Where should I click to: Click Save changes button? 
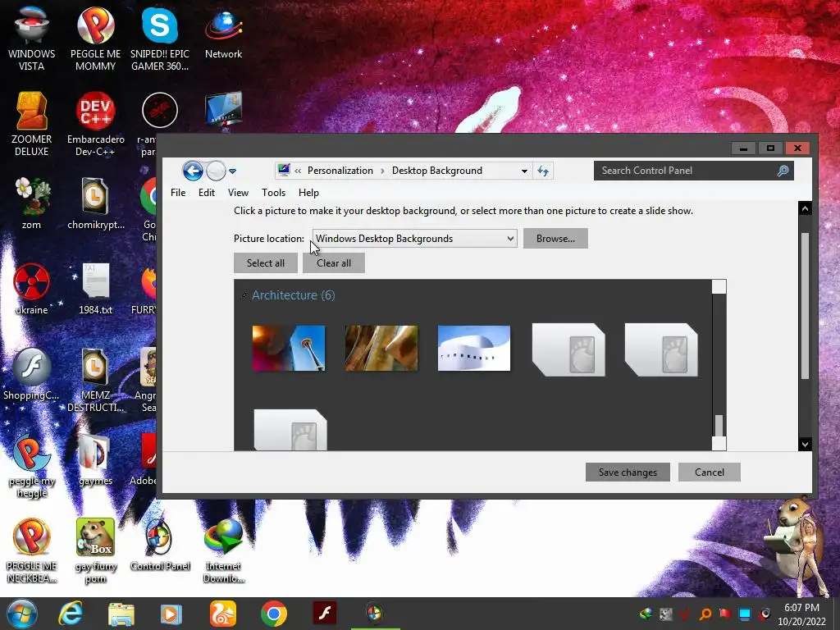point(628,472)
